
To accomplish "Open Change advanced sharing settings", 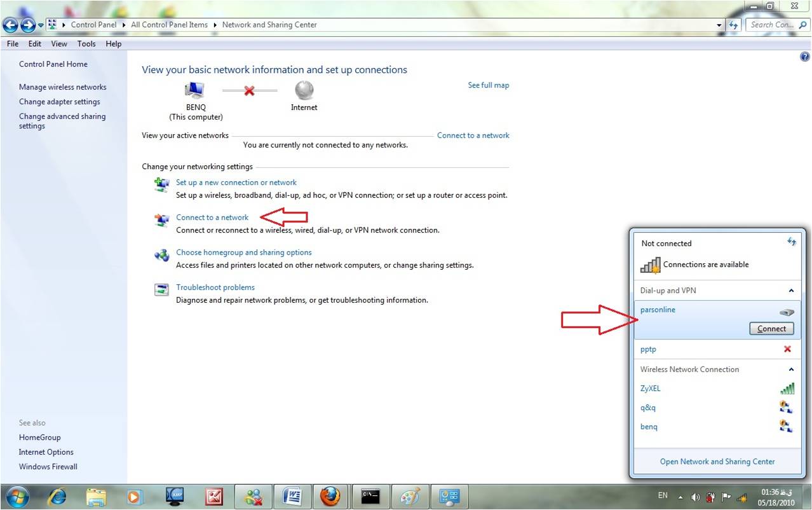I will pos(62,121).
